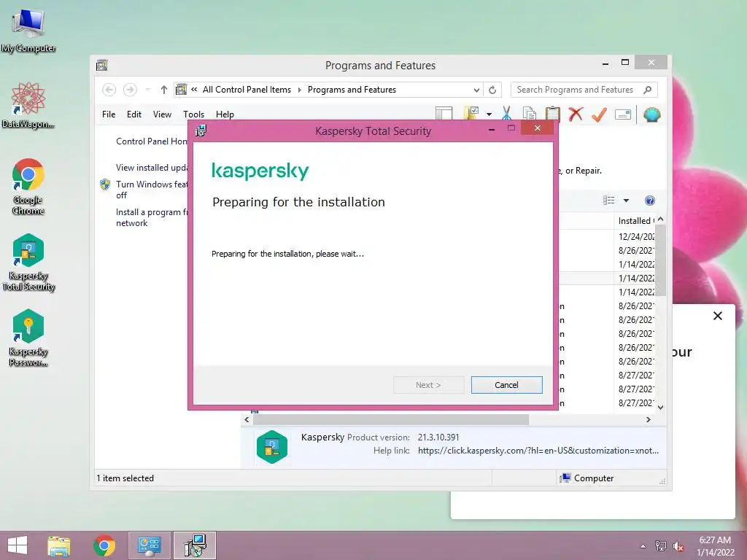Screen dimensions: 747x560
Task: Click the muted volume tray icon
Action: point(678,546)
